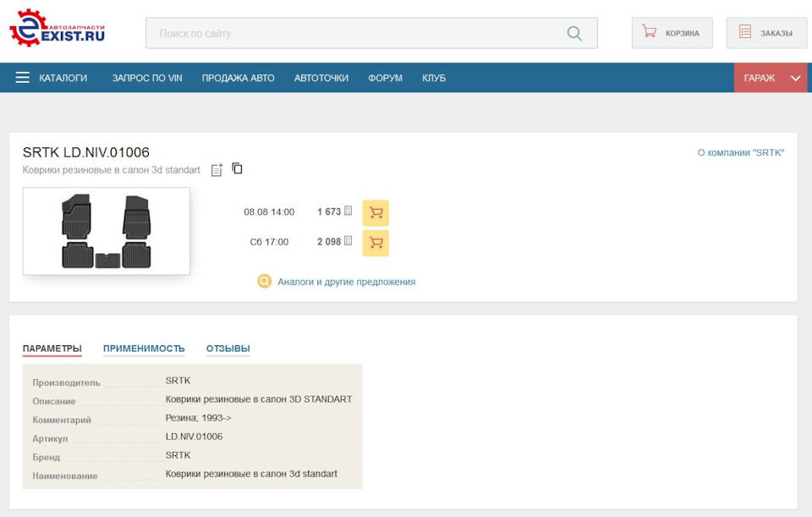Click delivery time 08.08 14:00
812x517 pixels.
(269, 212)
